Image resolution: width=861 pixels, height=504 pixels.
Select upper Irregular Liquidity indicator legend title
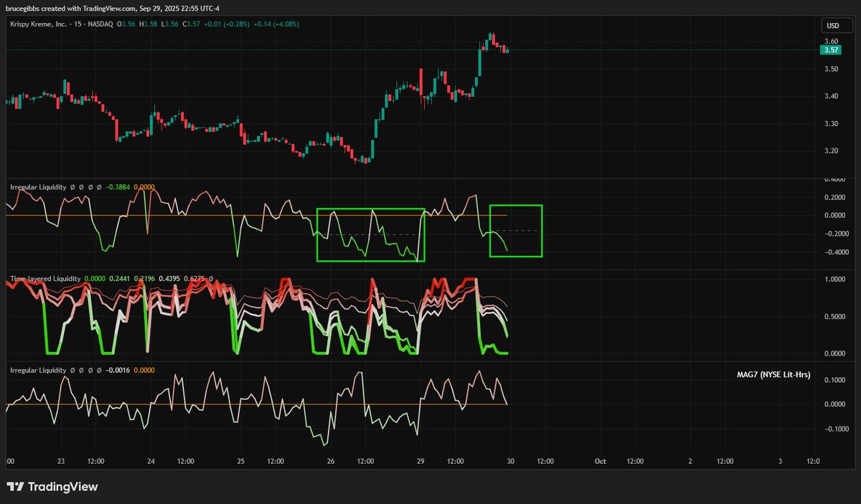tap(37, 187)
